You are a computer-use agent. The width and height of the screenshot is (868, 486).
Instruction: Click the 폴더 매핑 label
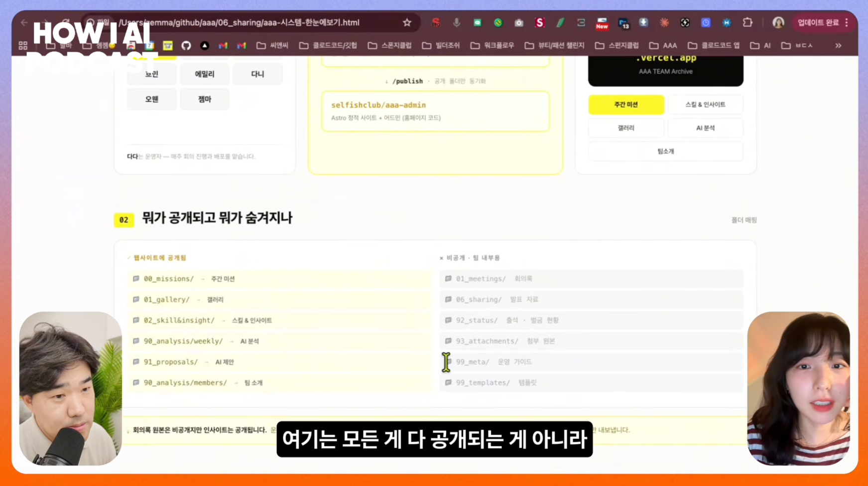click(744, 220)
